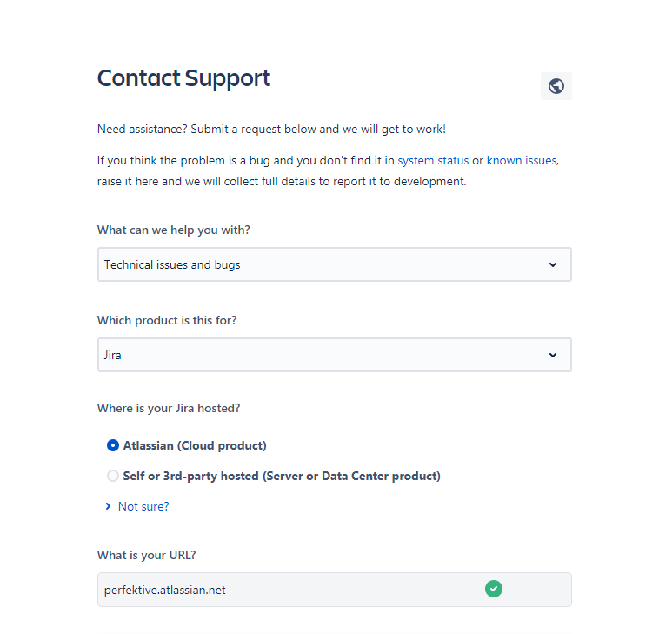Viewport: 672px width, 634px height.
Task: Expand the "Not sure?" help section
Action: 143,506
